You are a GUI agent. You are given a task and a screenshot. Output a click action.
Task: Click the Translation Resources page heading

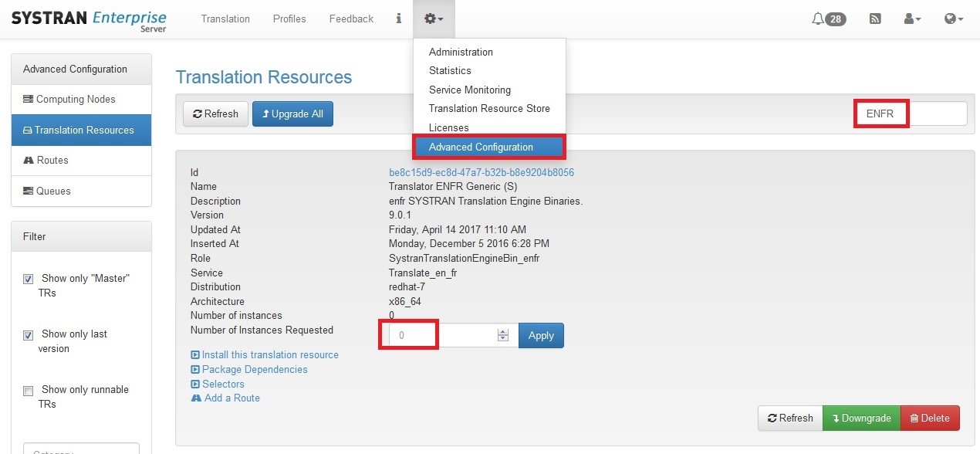264,77
